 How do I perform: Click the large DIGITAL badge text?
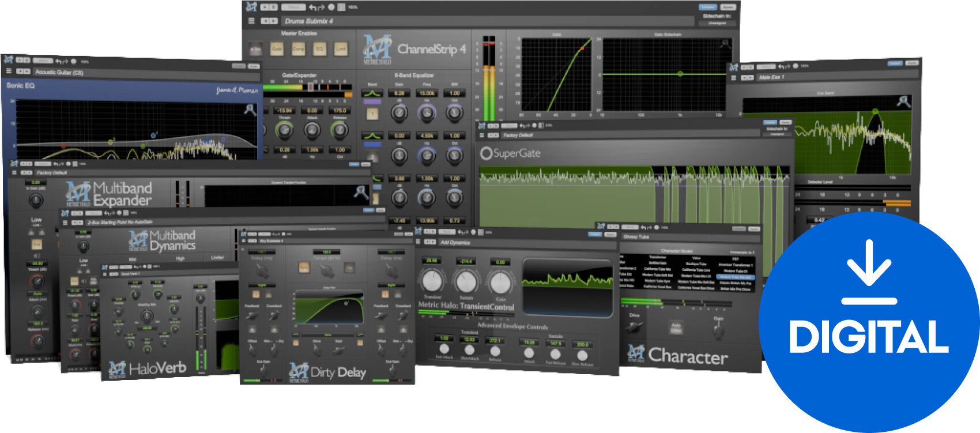point(869,337)
